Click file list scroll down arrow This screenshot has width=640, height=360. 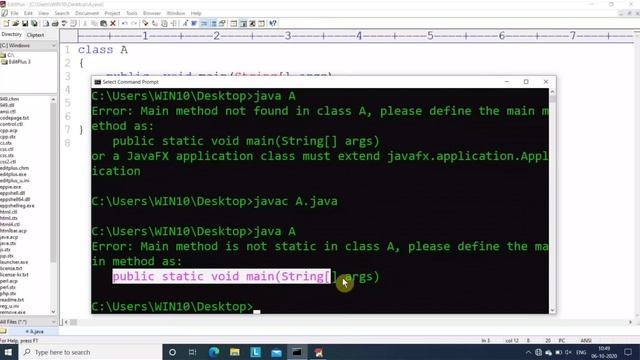(53, 312)
